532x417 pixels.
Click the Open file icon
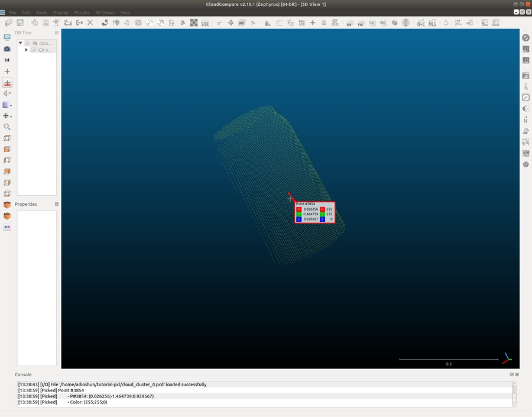(8, 23)
